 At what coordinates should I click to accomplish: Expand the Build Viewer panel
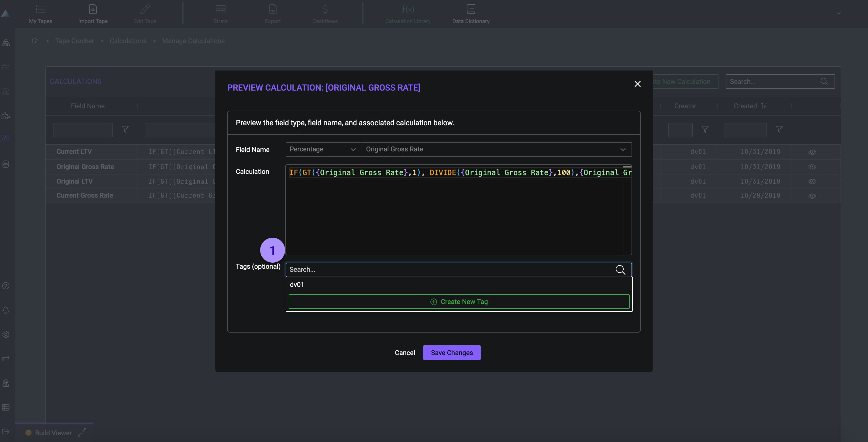click(x=82, y=432)
